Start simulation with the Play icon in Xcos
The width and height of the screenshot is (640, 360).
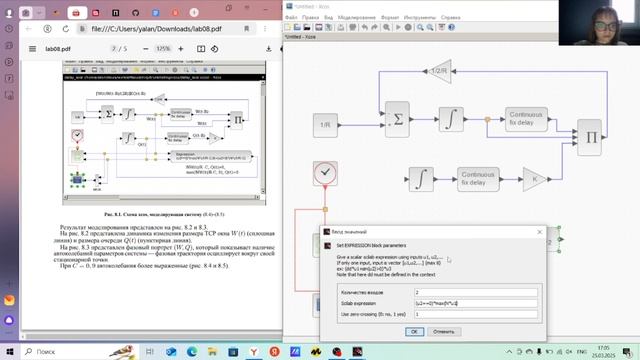pyautogui.click(x=398, y=27)
